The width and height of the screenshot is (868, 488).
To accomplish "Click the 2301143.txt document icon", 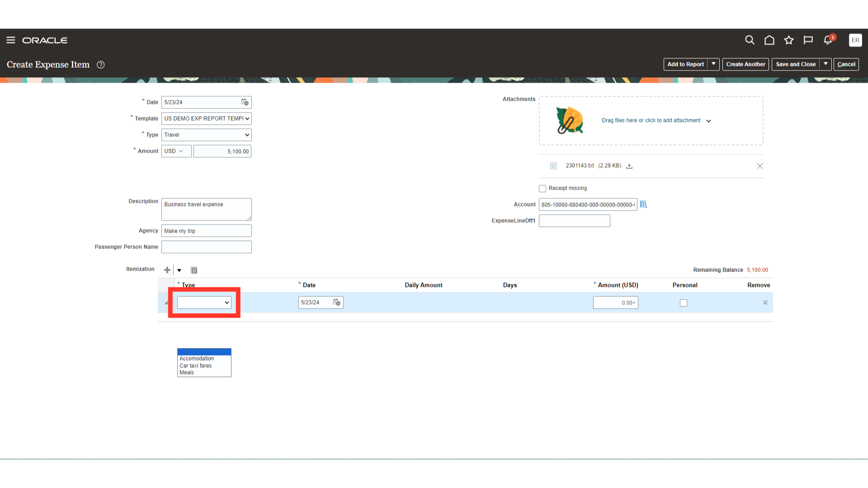I will [553, 166].
